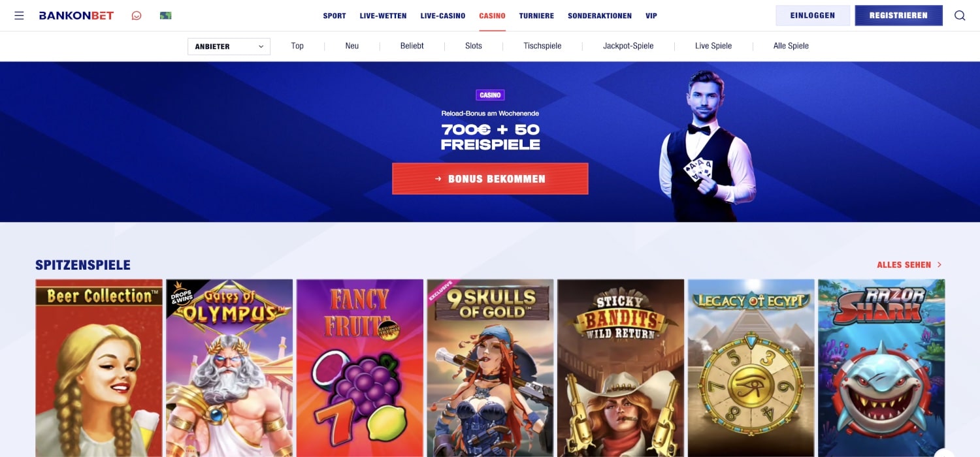
Task: Open the Gates of Olympus game thumbnail
Action: pos(229,368)
